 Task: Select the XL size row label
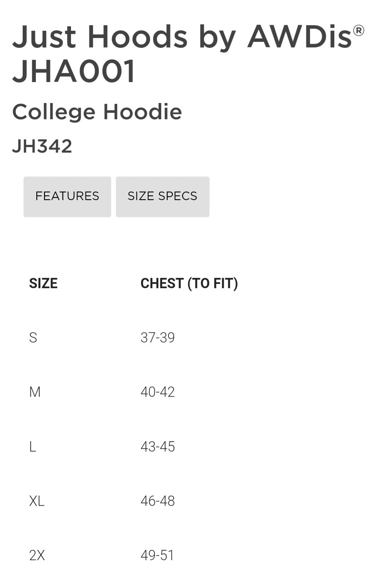37,501
